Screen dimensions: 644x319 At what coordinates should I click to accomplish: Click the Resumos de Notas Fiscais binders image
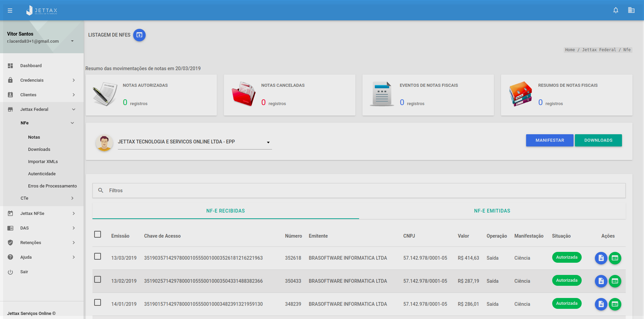pos(521,94)
